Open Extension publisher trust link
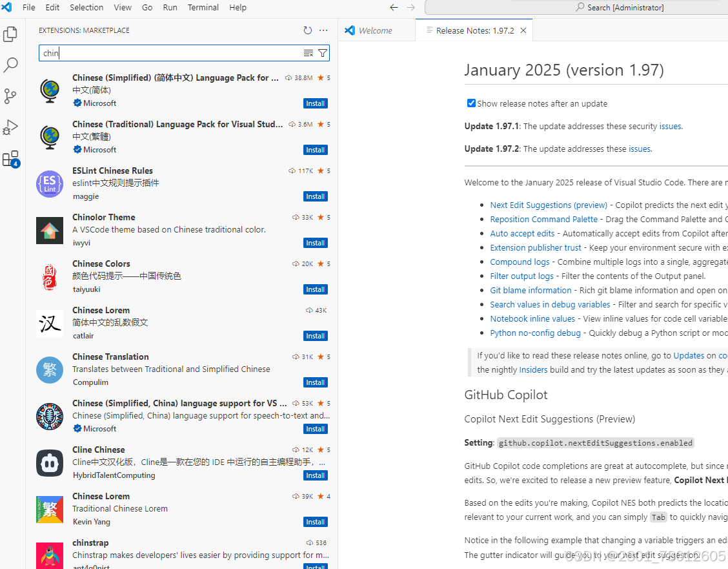The height and width of the screenshot is (569, 728). pos(535,247)
